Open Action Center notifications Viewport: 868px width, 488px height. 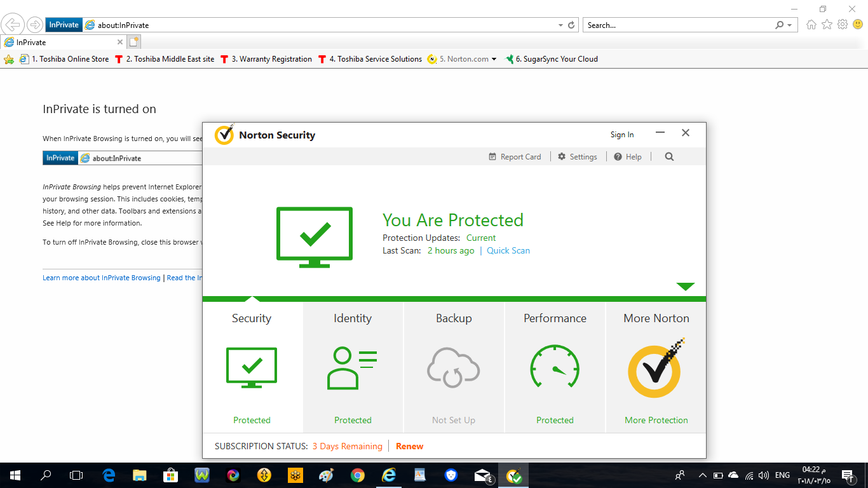click(847, 475)
